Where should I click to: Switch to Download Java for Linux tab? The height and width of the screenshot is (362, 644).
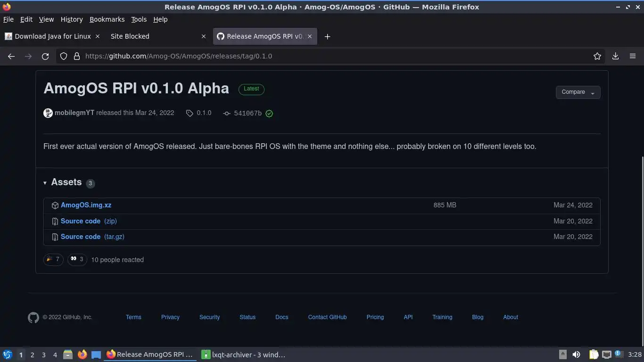point(52,36)
